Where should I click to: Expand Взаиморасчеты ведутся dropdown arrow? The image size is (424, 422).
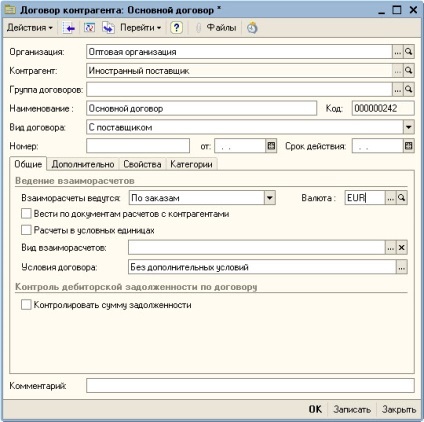pos(270,198)
